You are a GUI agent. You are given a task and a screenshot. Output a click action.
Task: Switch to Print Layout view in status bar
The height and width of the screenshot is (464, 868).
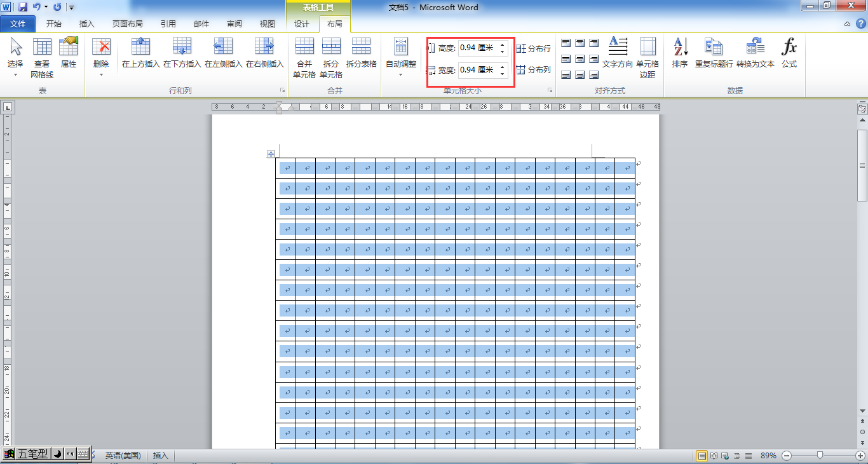click(x=702, y=456)
